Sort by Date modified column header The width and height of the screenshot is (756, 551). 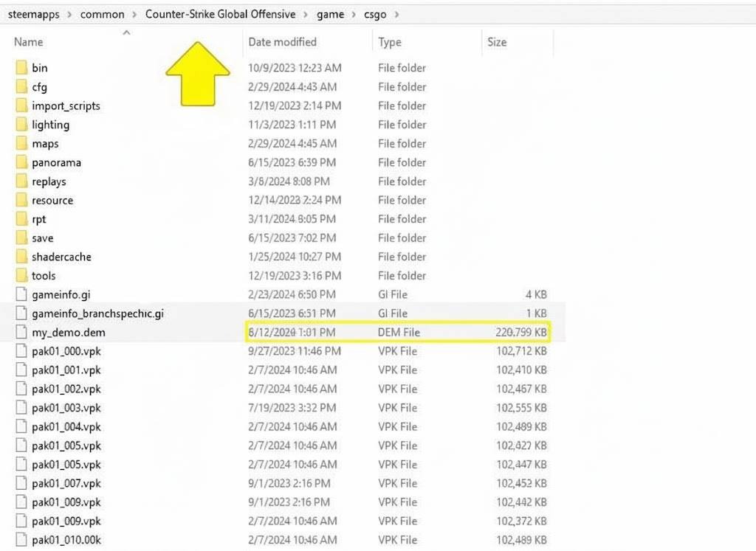[x=282, y=42]
